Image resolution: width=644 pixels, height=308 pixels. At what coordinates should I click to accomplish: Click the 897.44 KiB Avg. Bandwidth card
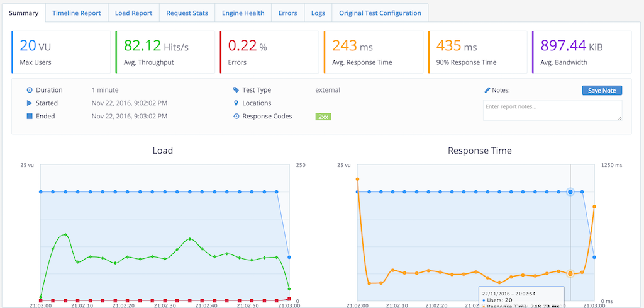click(582, 52)
